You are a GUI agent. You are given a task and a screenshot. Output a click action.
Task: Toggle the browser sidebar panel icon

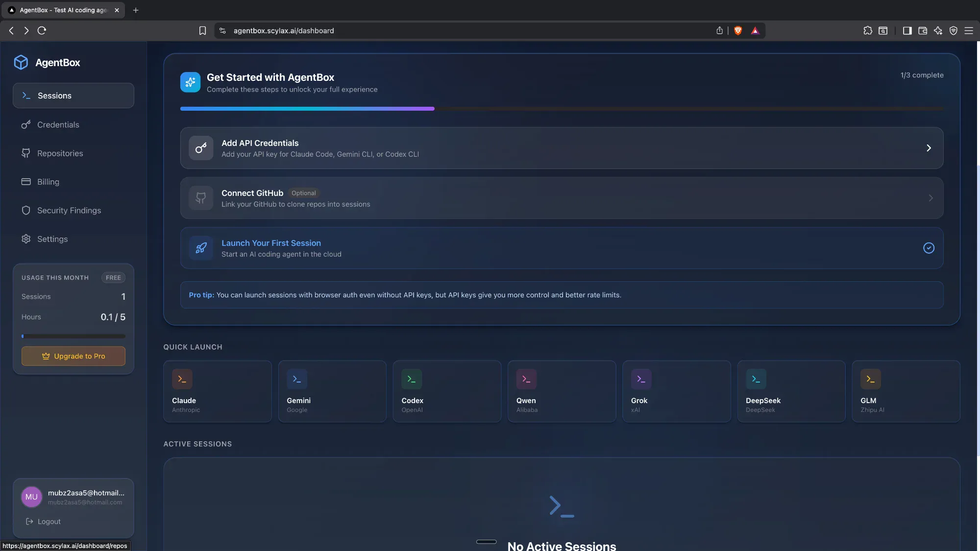pos(906,30)
